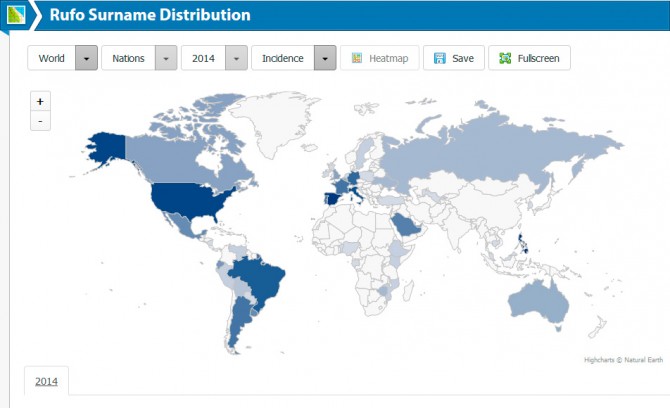This screenshot has height=408, width=670.
Task: Open the World region dropdown
Action: coord(62,58)
